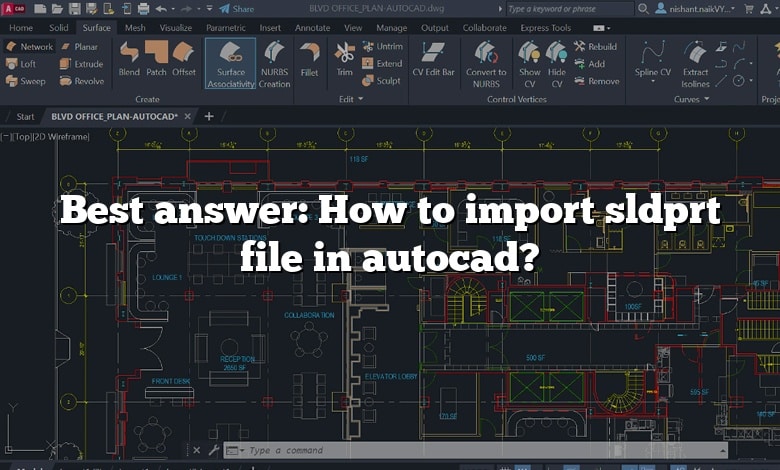Close the BLVD OFFICE_PLAN-AUTOCAD tab
Screen dimensions: 780x470
[188, 116]
